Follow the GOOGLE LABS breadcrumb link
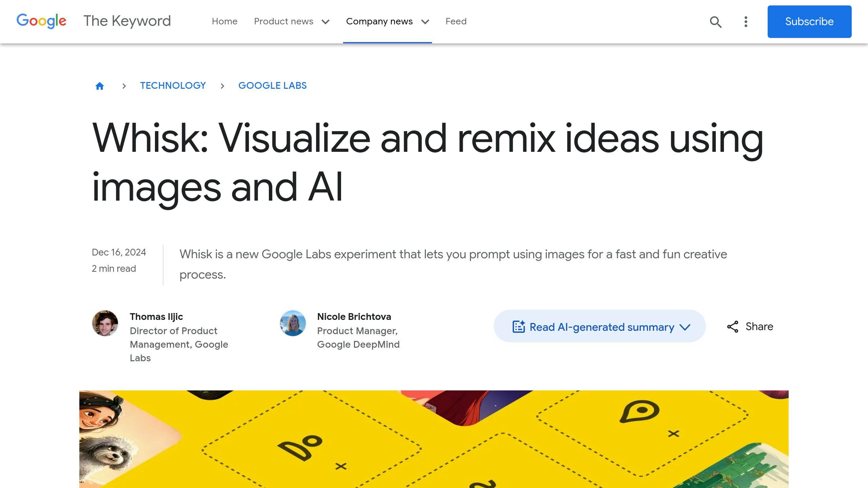868x488 pixels. tap(272, 86)
